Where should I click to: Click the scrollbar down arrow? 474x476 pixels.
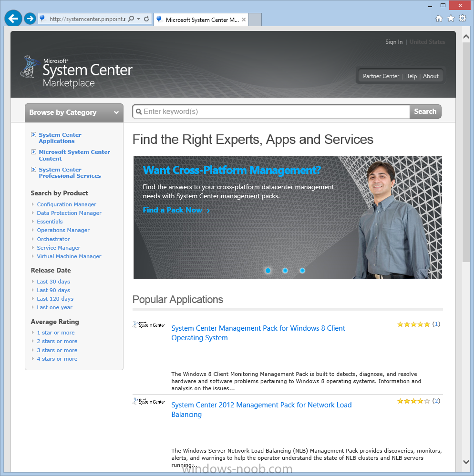(466, 462)
